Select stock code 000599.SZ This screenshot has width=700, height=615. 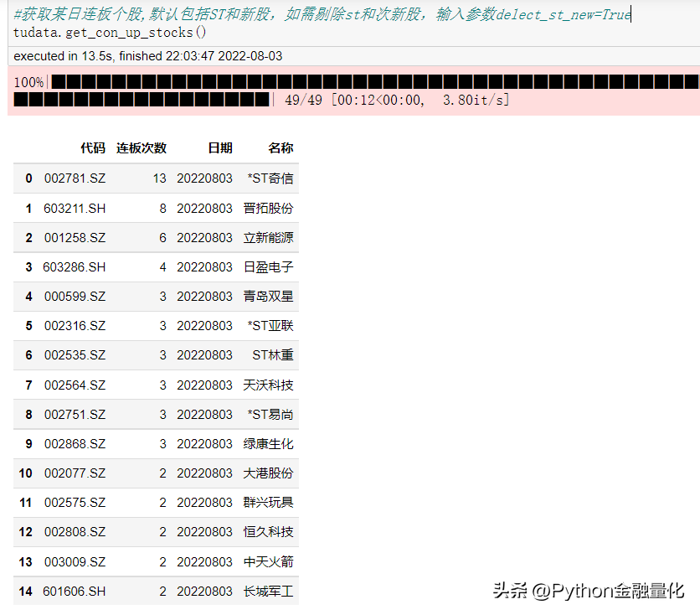(75, 297)
